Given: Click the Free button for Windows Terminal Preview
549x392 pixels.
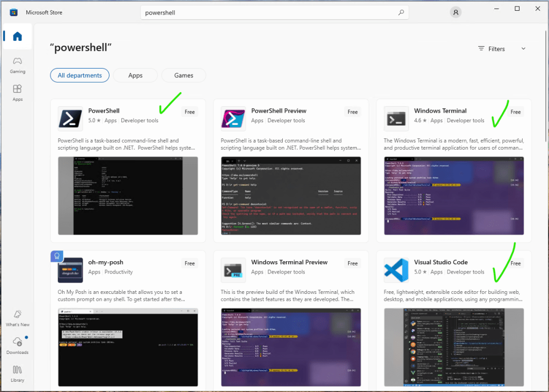Looking at the screenshot, I should click(352, 263).
